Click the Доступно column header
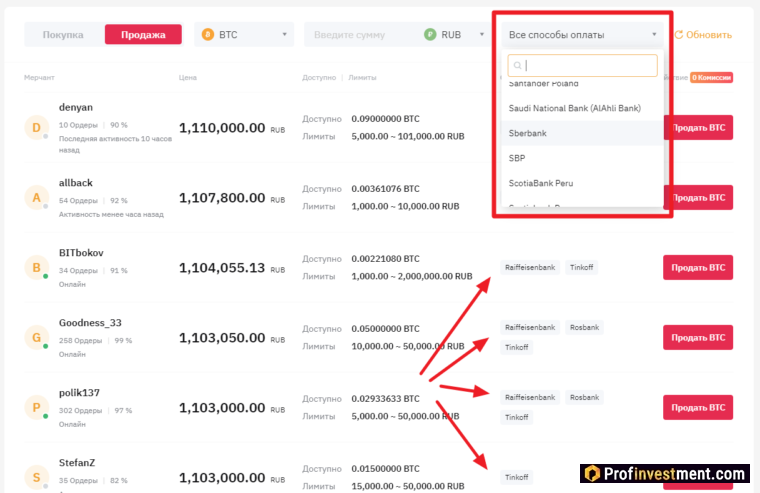The image size is (760, 493). 319,78
